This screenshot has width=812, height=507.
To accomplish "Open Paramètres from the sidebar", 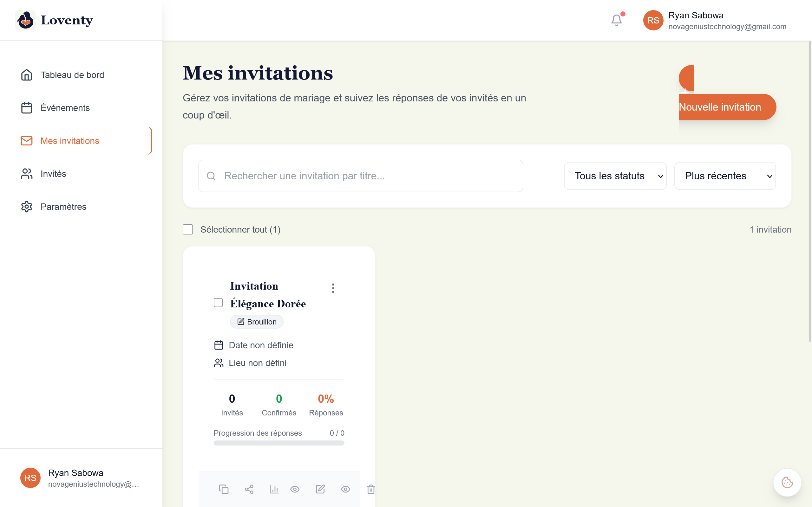I will point(63,207).
